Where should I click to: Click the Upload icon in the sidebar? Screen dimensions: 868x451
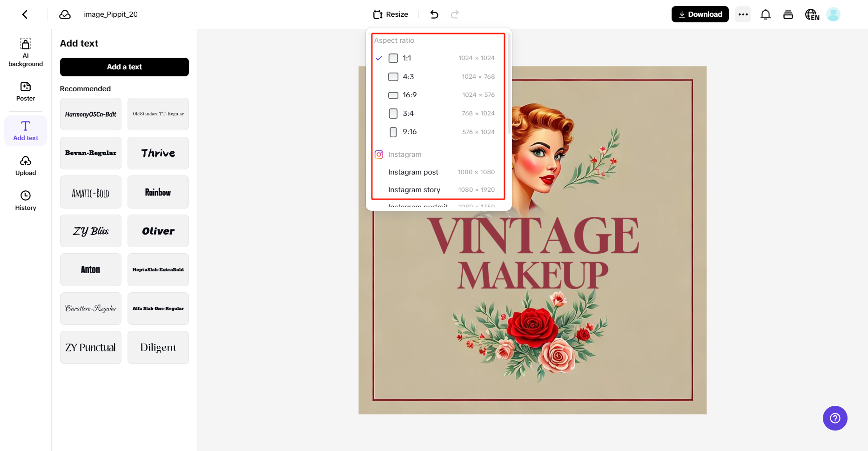coord(25,165)
